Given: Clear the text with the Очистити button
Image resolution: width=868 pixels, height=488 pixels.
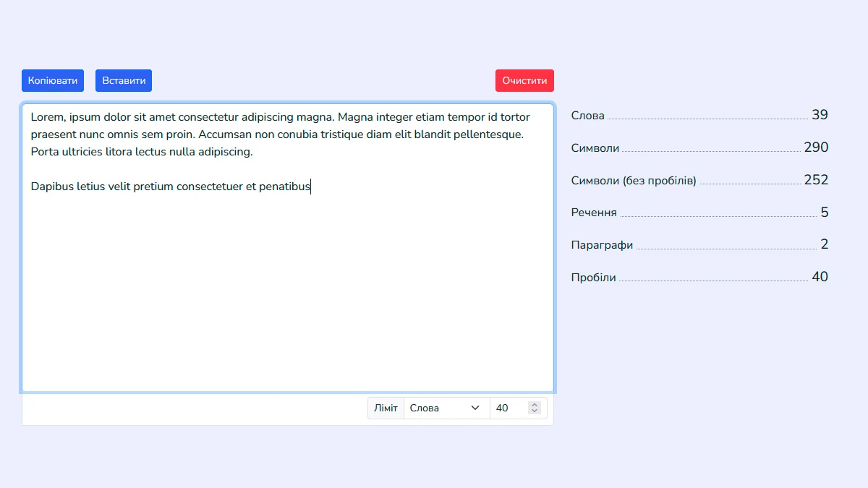Looking at the screenshot, I should coord(524,81).
